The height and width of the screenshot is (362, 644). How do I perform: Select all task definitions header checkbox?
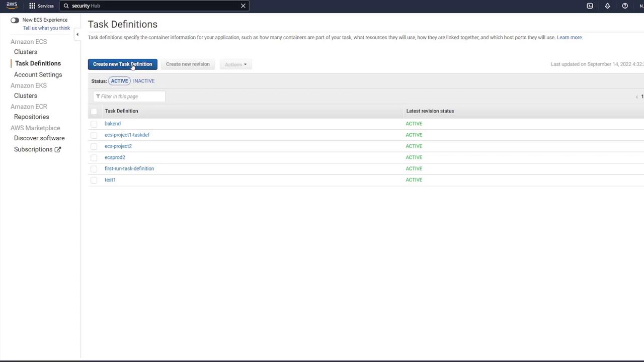pyautogui.click(x=94, y=111)
